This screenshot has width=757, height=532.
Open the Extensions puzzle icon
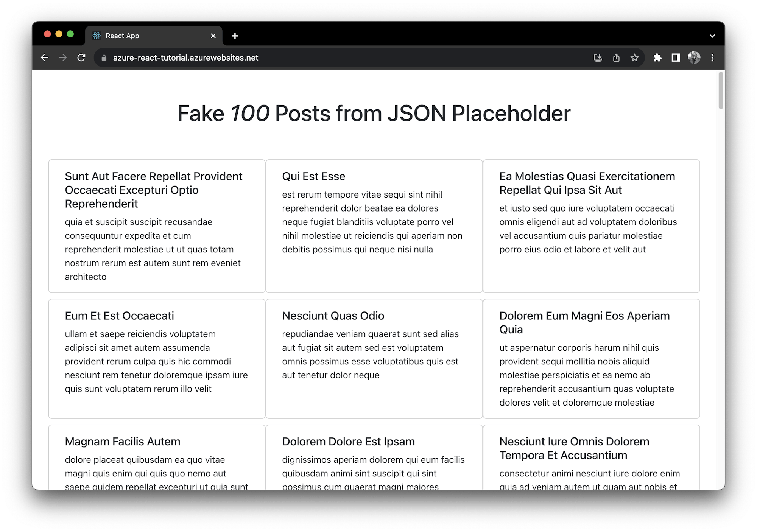point(657,58)
